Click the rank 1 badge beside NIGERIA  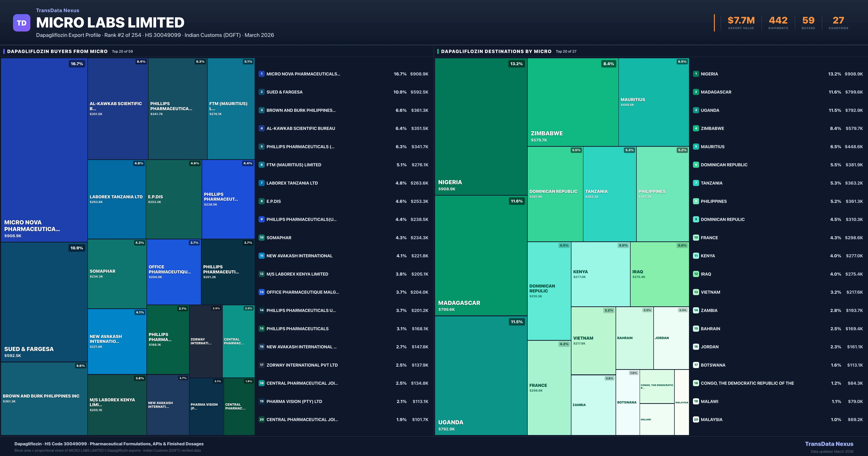coord(696,74)
